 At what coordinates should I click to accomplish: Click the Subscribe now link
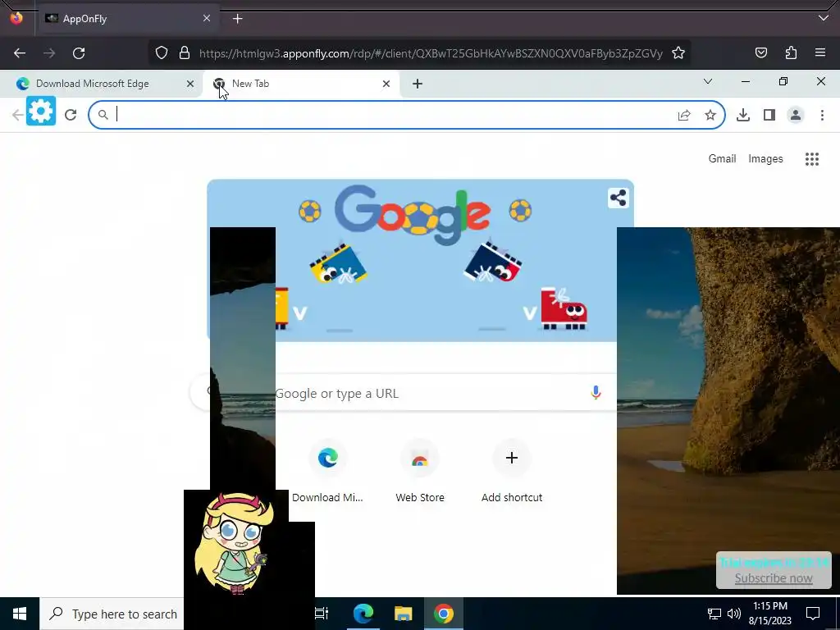(x=774, y=578)
